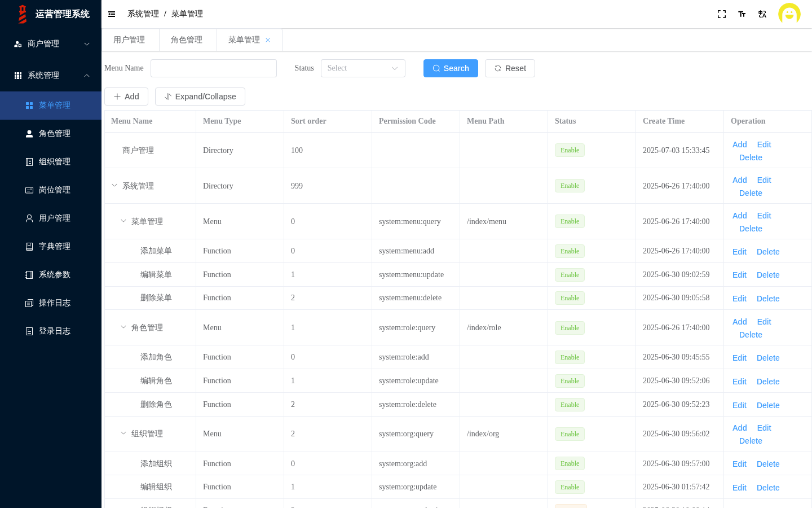The width and height of the screenshot is (812, 508).
Task: Click the 岗位管理 sidebar icon
Action: click(x=29, y=190)
